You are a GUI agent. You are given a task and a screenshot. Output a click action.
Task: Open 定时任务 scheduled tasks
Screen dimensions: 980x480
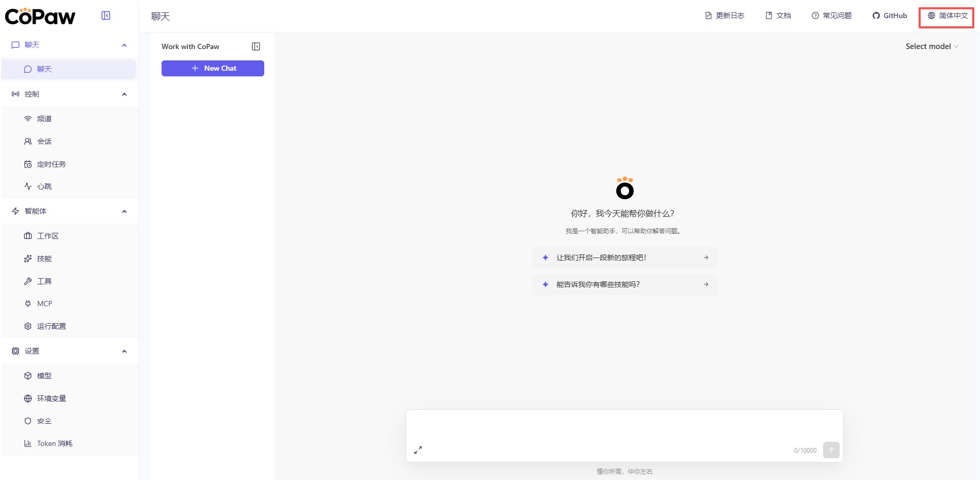(x=69, y=164)
